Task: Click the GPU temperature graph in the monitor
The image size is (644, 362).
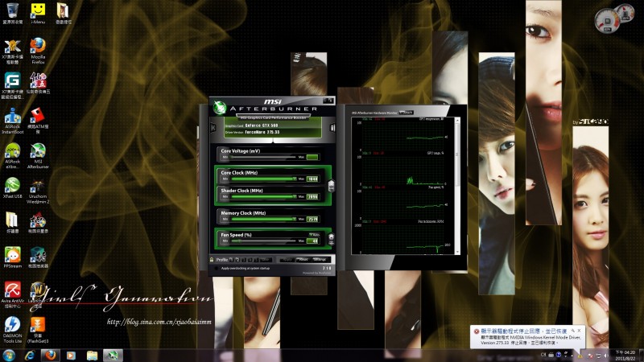Action: click(403, 135)
